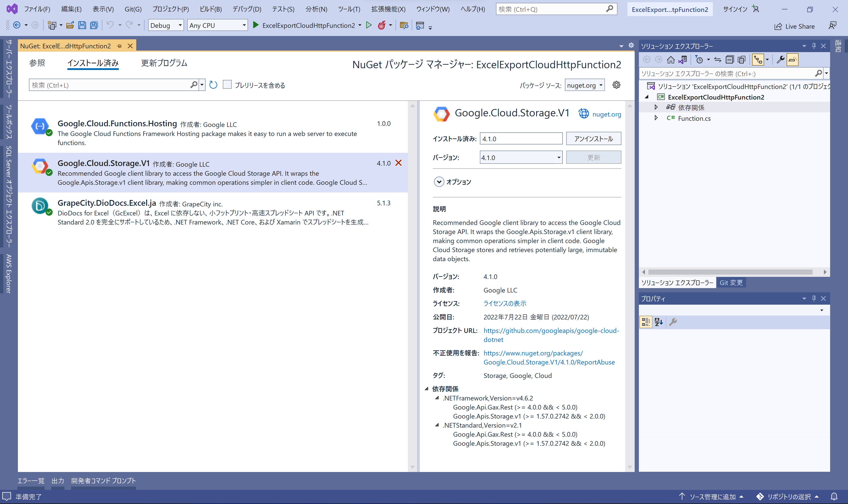Select the GrapeCity.DioDocs.Excel.ja package
Image resolution: width=848 pixels, height=504 pixels.
213,212
